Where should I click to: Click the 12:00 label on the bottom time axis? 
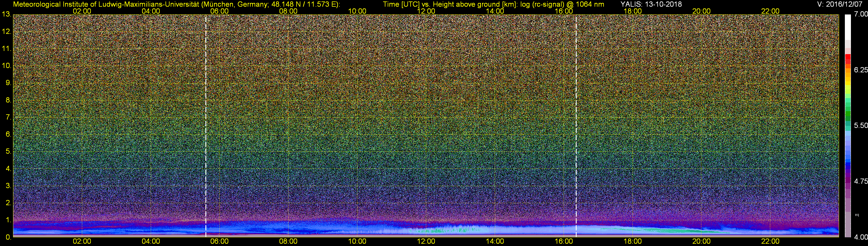(x=426, y=241)
